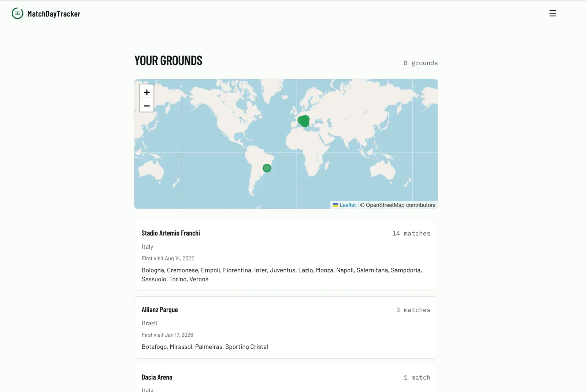
Task: Click the MatchDayTracker logo icon
Action: (x=17, y=14)
